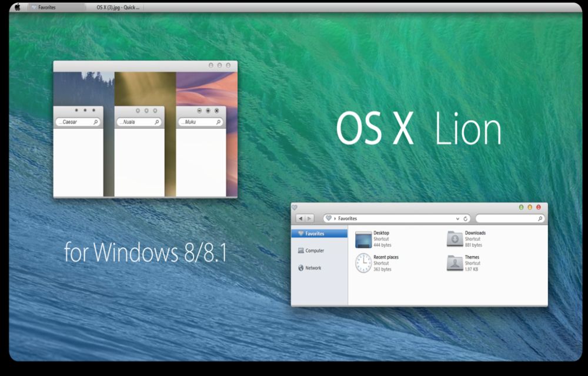
Task: Click the Recent places name label
Action: click(386, 257)
